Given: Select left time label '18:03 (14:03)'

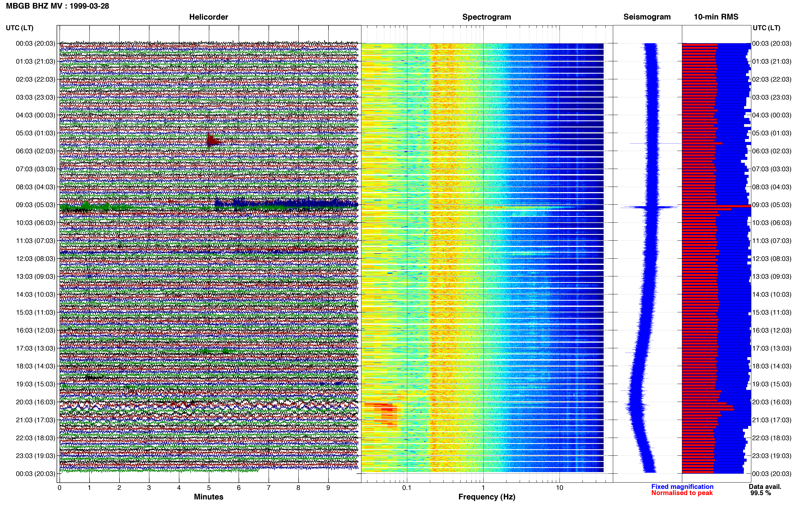Looking at the screenshot, I should pos(35,366).
